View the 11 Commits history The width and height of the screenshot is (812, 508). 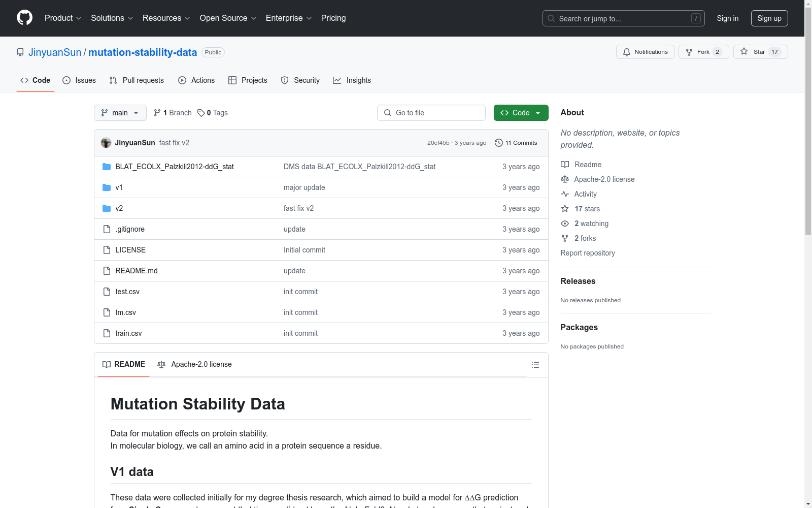click(516, 143)
